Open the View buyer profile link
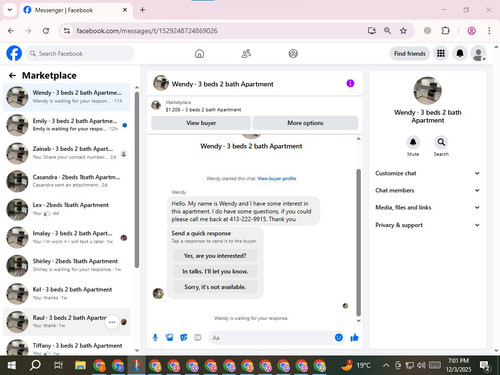Screen dimensions: 500x375 tap(277, 179)
